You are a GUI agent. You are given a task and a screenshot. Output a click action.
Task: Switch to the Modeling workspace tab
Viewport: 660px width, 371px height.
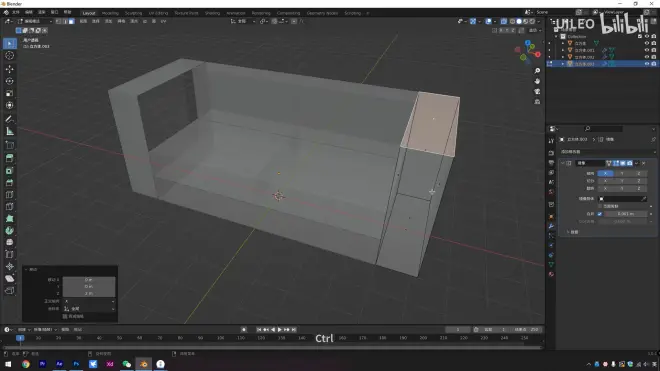[110, 13]
